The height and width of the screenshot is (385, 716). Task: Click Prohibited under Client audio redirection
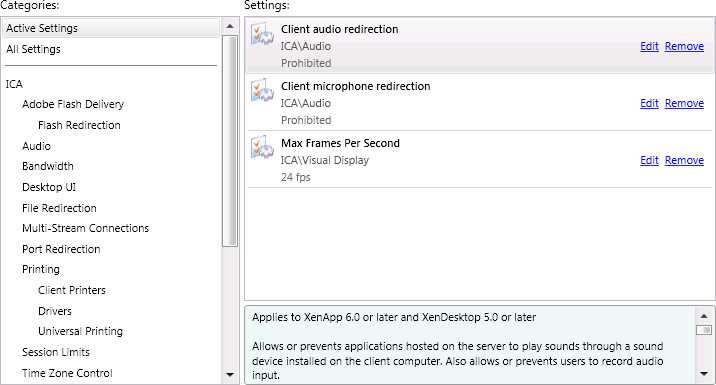coord(306,63)
